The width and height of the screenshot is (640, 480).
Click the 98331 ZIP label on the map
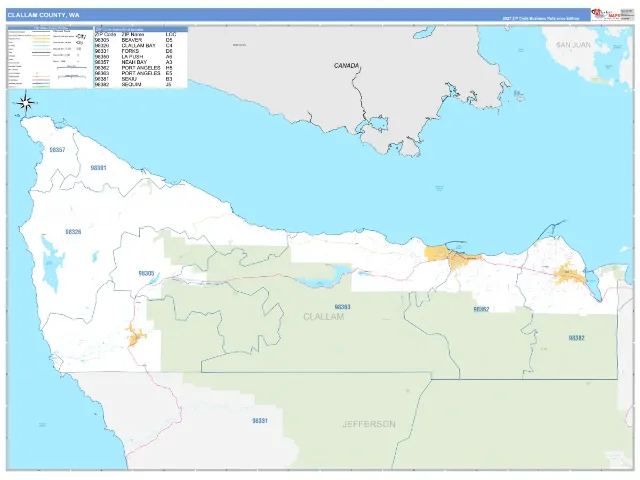[260, 421]
